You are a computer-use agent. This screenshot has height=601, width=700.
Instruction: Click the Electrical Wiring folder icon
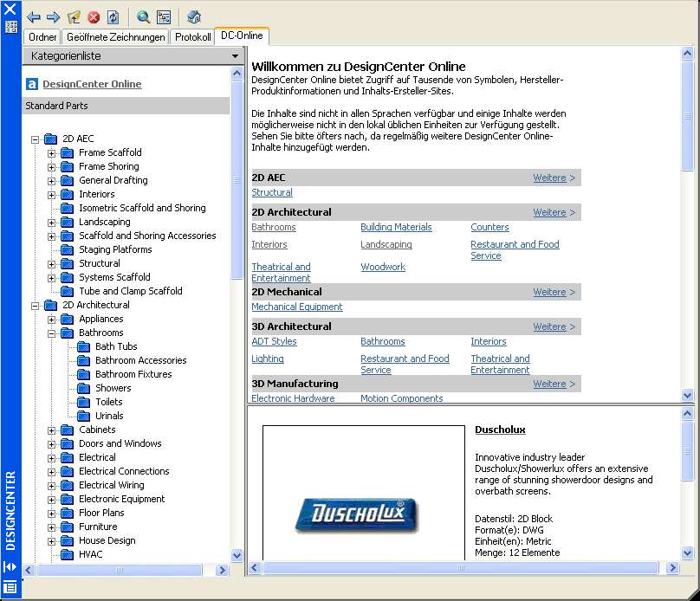tap(67, 485)
